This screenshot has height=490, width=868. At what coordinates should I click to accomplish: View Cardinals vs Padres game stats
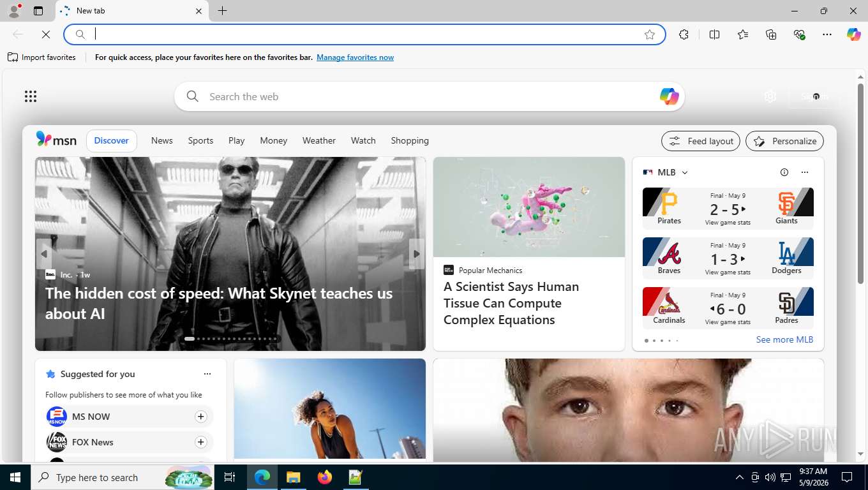point(728,322)
